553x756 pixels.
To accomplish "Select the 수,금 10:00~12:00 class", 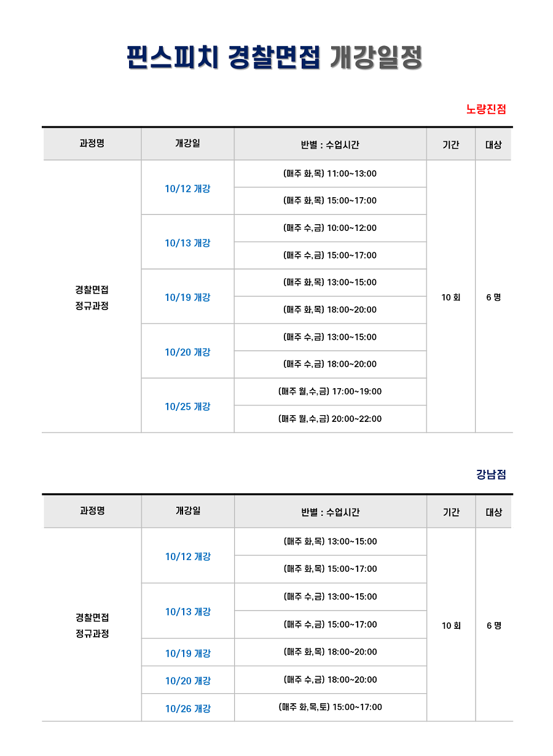I will [330, 228].
